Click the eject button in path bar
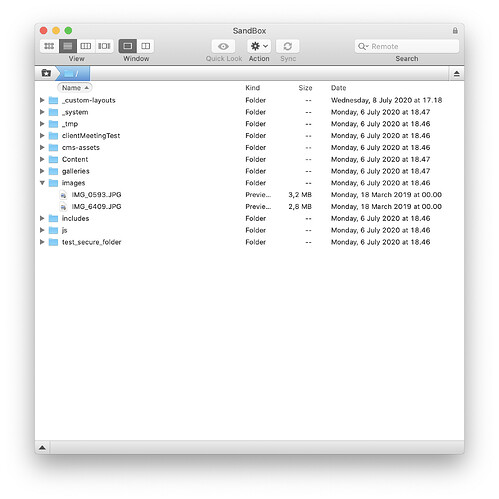 456,74
